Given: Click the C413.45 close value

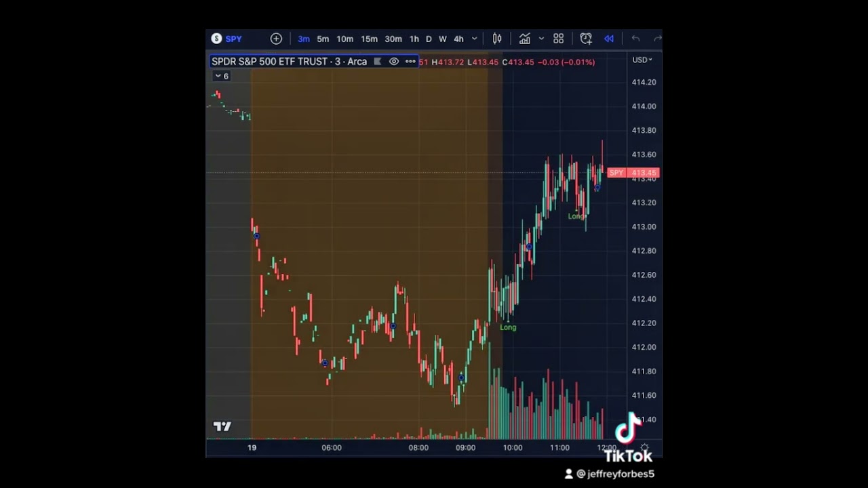Looking at the screenshot, I should click(518, 62).
